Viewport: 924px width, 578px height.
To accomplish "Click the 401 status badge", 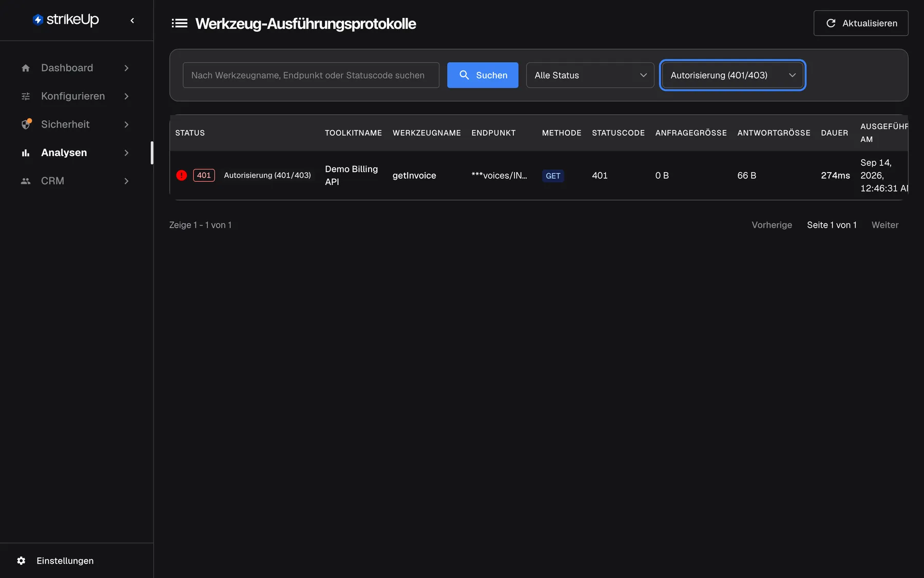I will [x=204, y=175].
